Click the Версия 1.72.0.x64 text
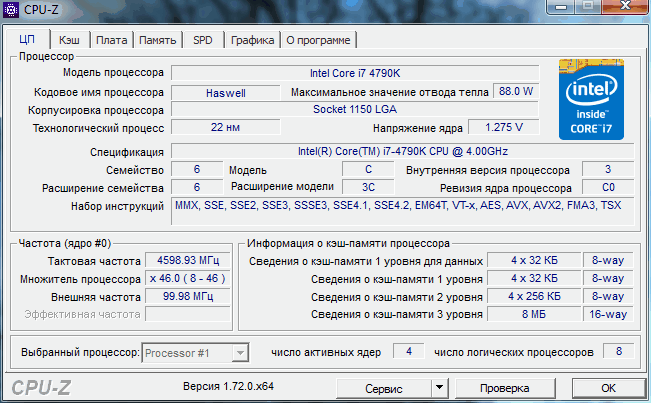651x403 pixels. point(228,386)
